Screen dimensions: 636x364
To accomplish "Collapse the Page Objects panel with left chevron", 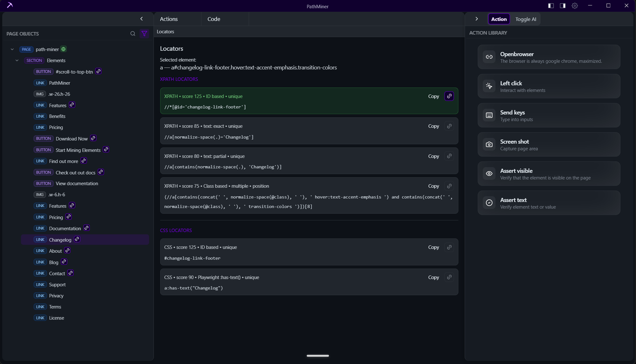I will coord(141,19).
